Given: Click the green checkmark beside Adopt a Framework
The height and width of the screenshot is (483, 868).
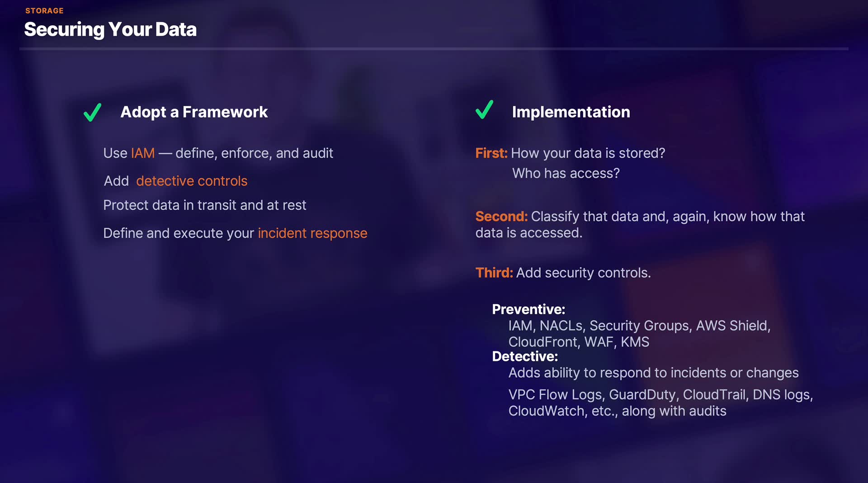Looking at the screenshot, I should (92, 112).
